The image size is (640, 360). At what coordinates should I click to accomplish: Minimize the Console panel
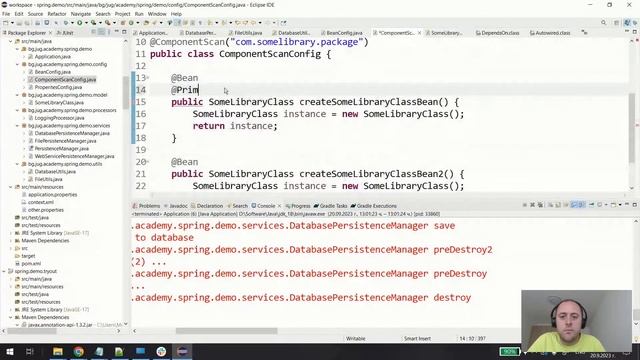pos(627,204)
